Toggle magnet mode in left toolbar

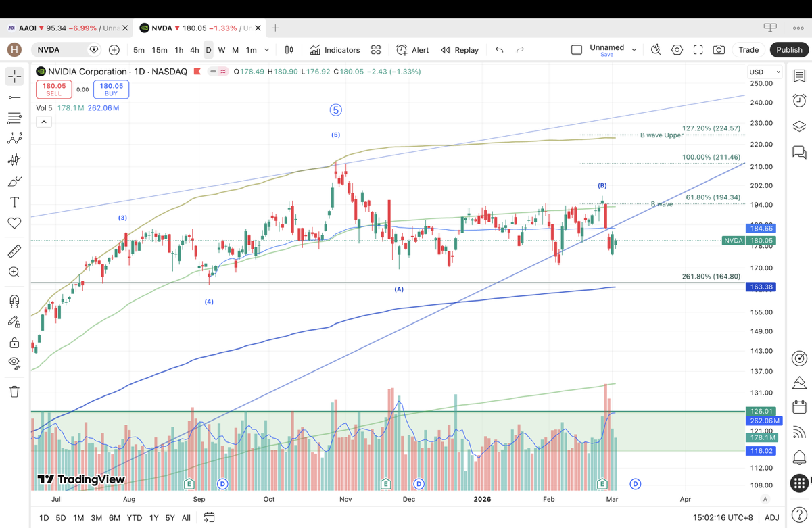(14, 301)
